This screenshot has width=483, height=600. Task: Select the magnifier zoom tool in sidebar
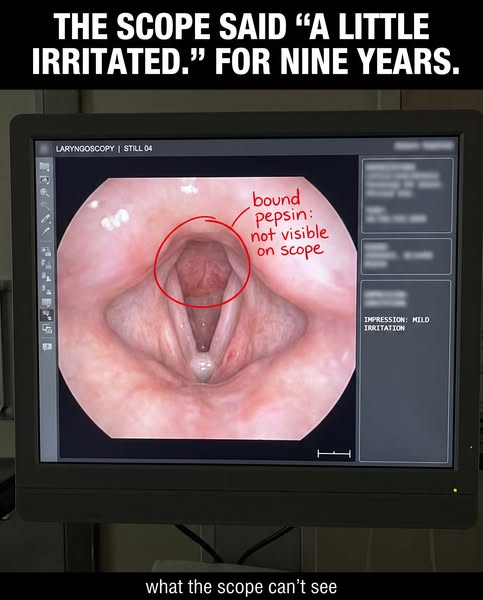(x=45, y=192)
